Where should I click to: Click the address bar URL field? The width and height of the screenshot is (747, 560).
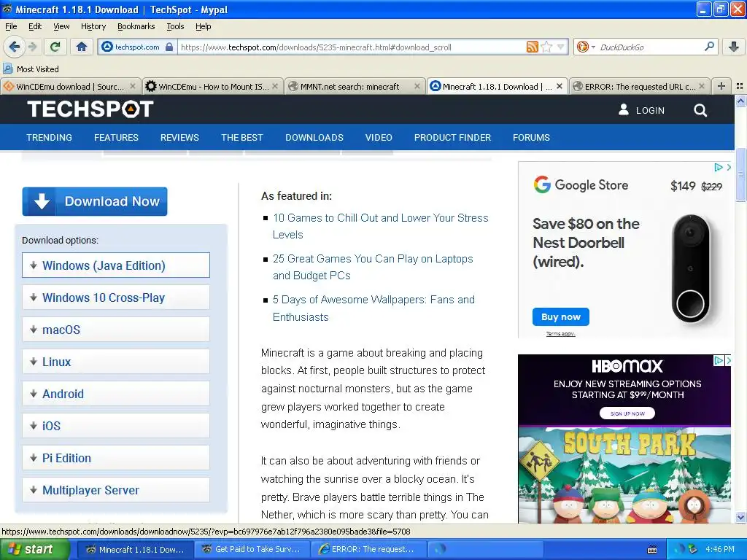pyautogui.click(x=352, y=47)
